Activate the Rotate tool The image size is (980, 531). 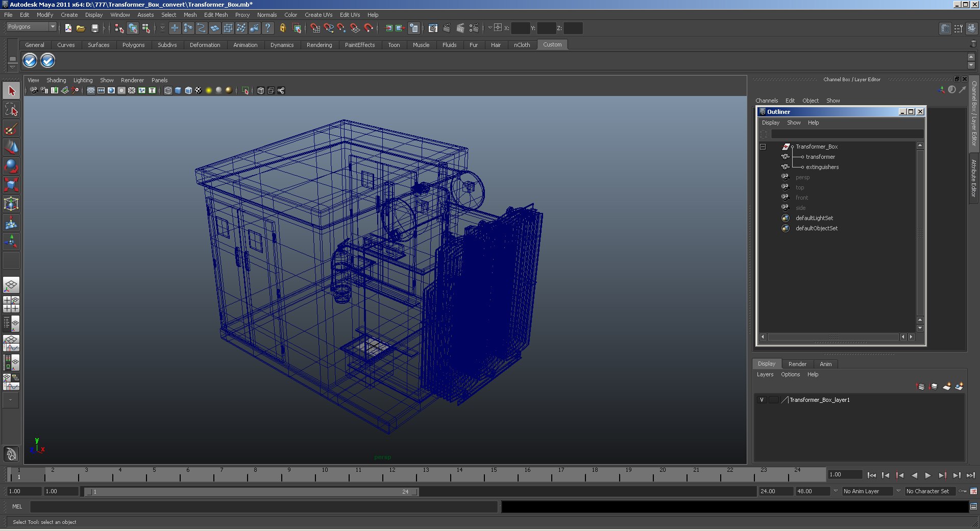pos(11,166)
